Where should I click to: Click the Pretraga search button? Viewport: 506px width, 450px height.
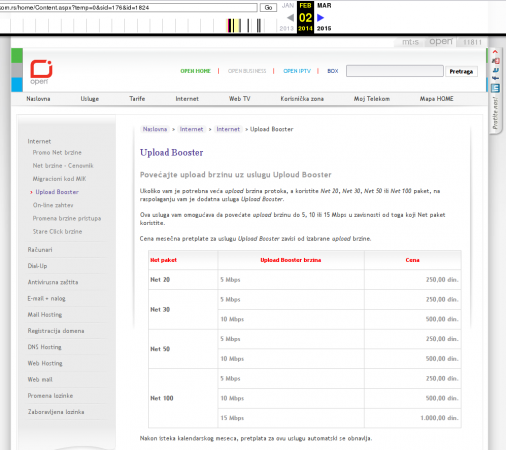coord(461,71)
